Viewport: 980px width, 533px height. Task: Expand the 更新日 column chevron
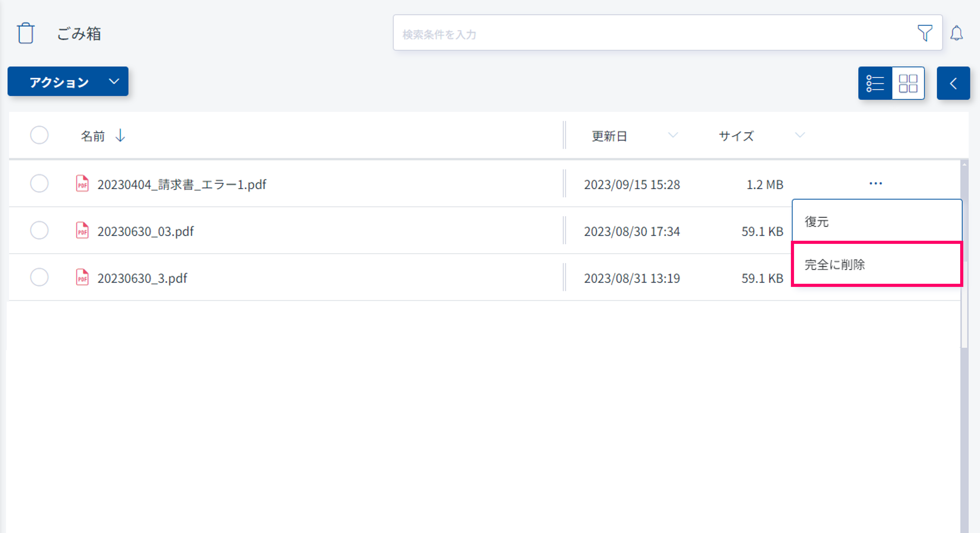pos(673,135)
